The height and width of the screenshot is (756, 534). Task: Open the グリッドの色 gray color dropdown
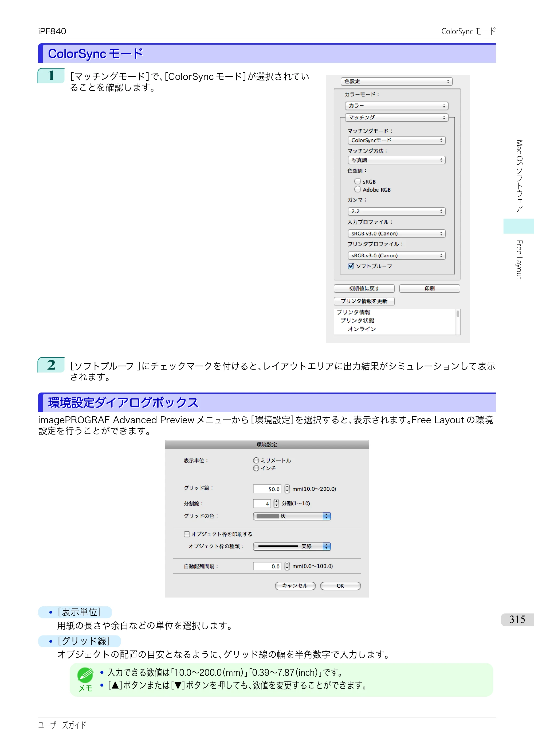pyautogui.click(x=292, y=516)
